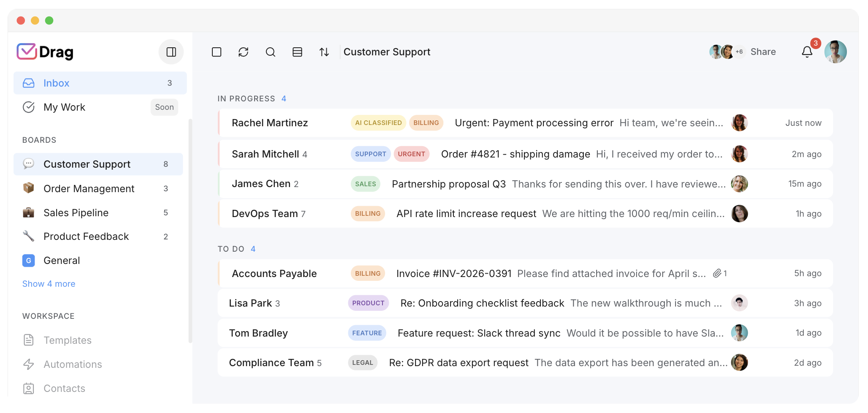Open the Order Management board
This screenshot has width=868, height=413.
(x=98, y=188)
